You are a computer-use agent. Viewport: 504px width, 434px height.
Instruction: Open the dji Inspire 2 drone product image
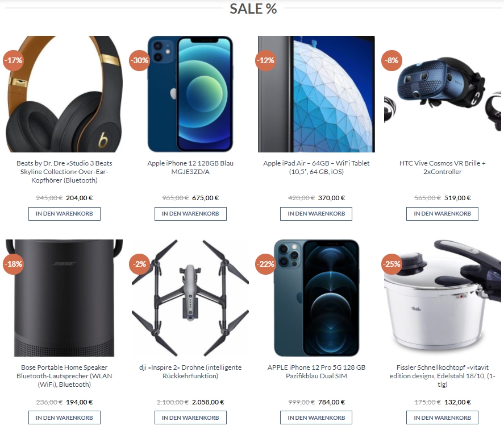point(190,298)
